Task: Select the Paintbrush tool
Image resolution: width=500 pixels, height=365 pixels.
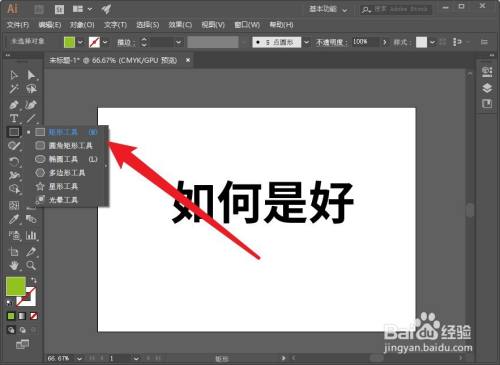Action: (14, 146)
